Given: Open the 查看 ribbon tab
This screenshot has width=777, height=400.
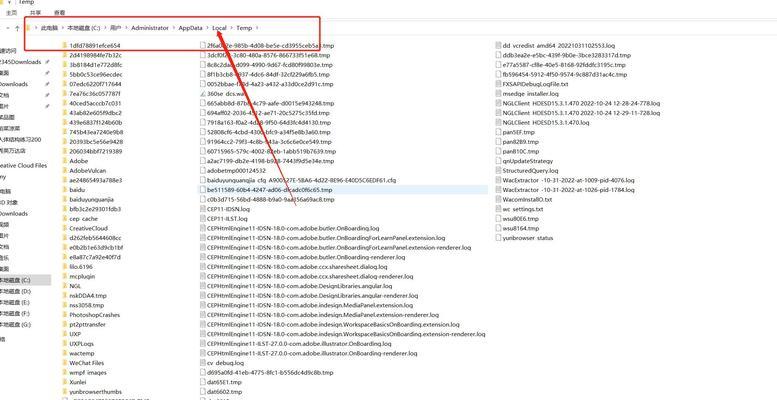Looking at the screenshot, I should [x=59, y=12].
